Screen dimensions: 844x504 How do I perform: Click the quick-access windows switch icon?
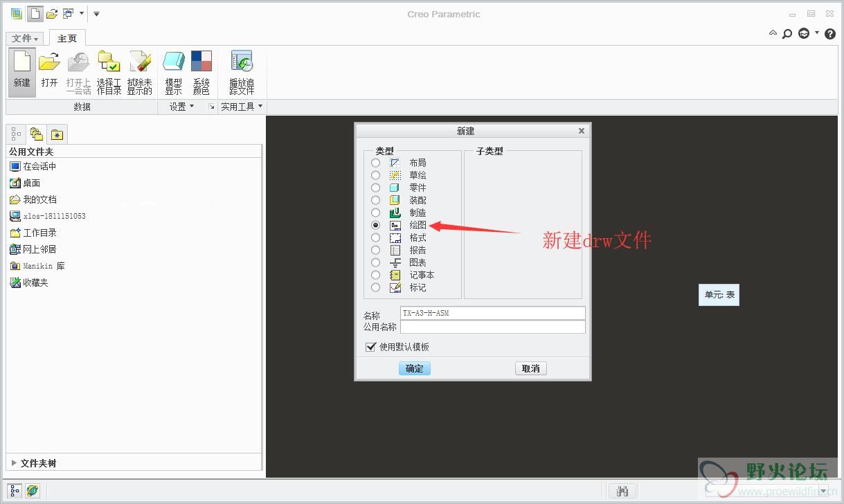(68, 14)
